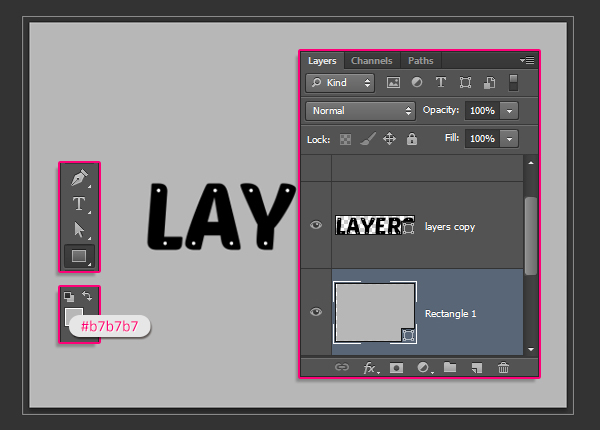
Task: Open the Layers panel flyout menu
Action: coord(527,60)
